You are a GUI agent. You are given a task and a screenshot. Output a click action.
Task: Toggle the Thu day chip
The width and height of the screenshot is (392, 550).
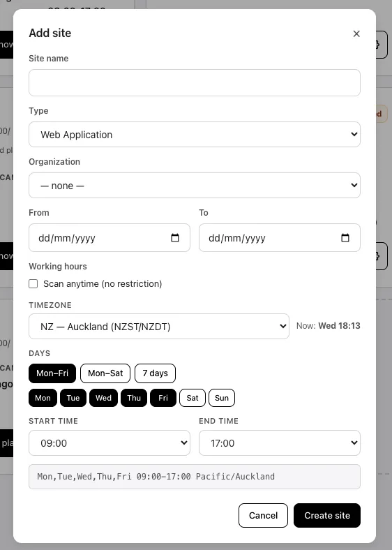point(134,398)
